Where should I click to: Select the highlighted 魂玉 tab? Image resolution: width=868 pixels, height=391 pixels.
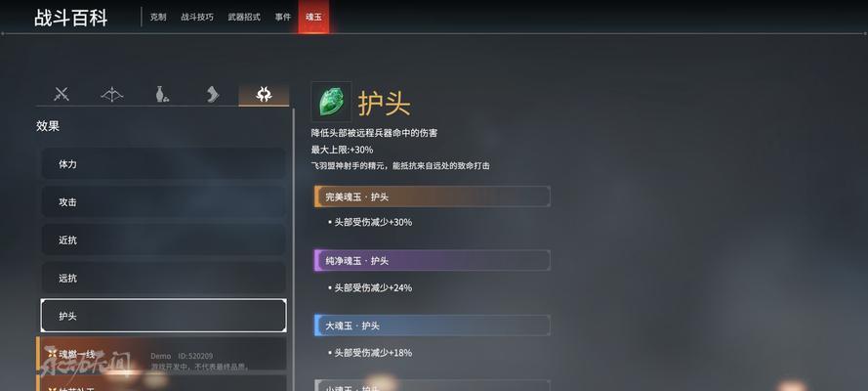click(313, 17)
